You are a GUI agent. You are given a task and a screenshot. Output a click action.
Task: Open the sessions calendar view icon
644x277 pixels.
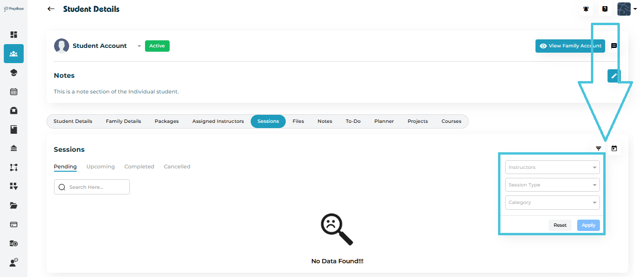(x=614, y=148)
